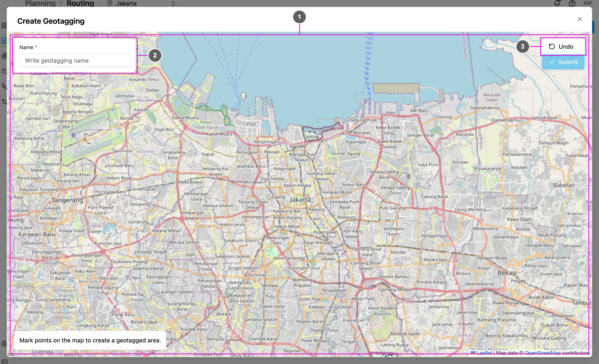Mark a point at Tanjung Priok label
Image resolution: width=599 pixels, height=364 pixels.
[x=363, y=120]
